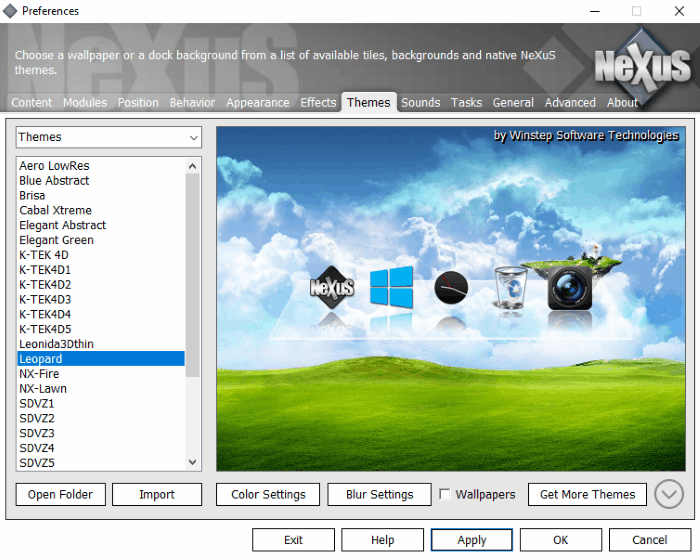Select the Blue Abstract theme
Viewport: 700px width, 560px height.
pyautogui.click(x=101, y=180)
